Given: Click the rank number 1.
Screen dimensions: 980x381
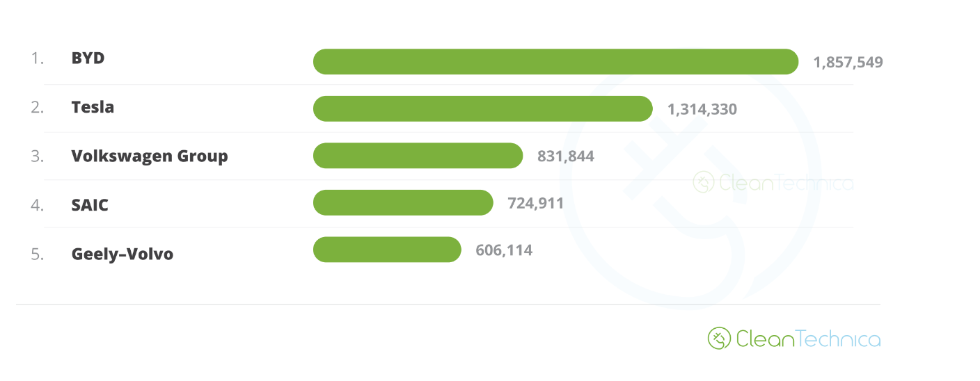Looking at the screenshot, I should coord(37,58).
